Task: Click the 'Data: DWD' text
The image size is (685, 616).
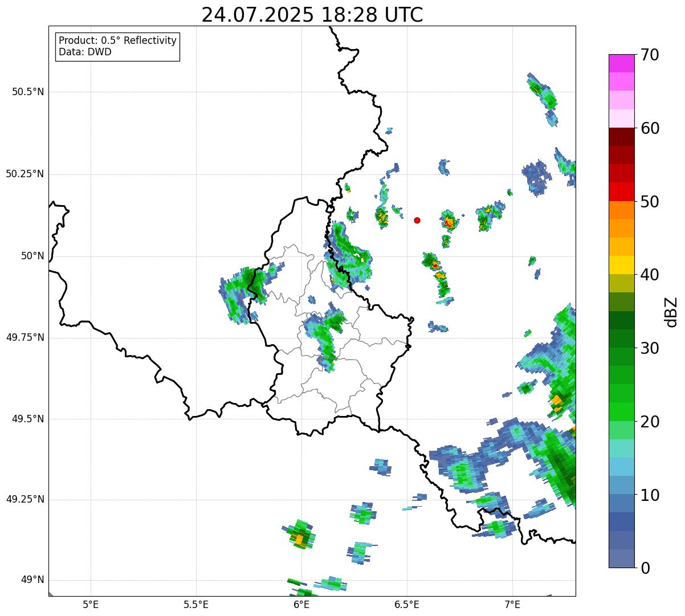Action: pyautogui.click(x=85, y=52)
